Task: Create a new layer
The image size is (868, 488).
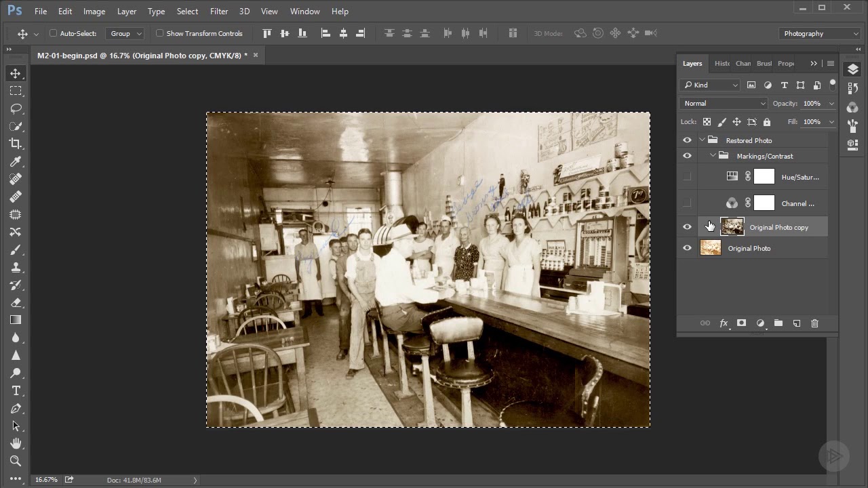Action: click(x=797, y=323)
